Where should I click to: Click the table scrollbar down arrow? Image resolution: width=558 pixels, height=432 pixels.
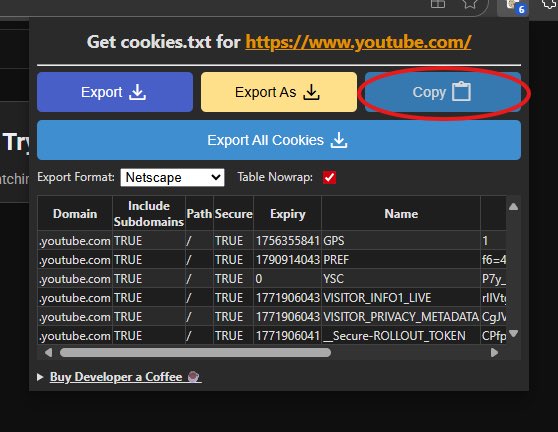tap(513, 333)
